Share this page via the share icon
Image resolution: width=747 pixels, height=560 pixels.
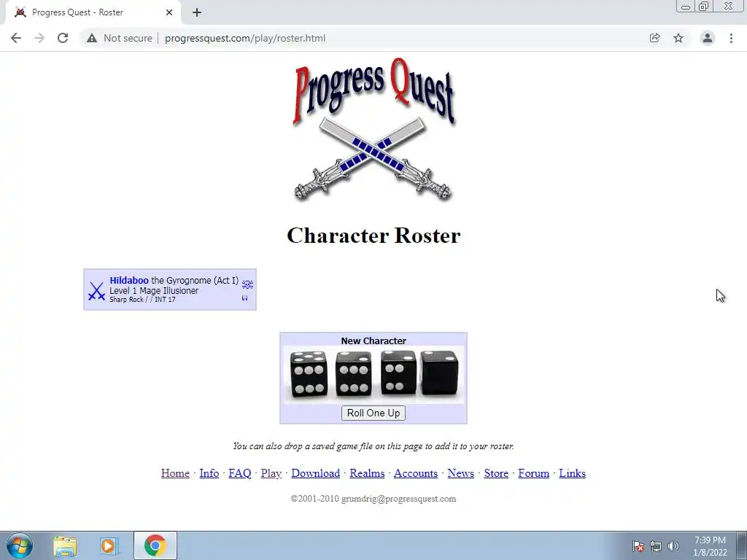coord(654,38)
